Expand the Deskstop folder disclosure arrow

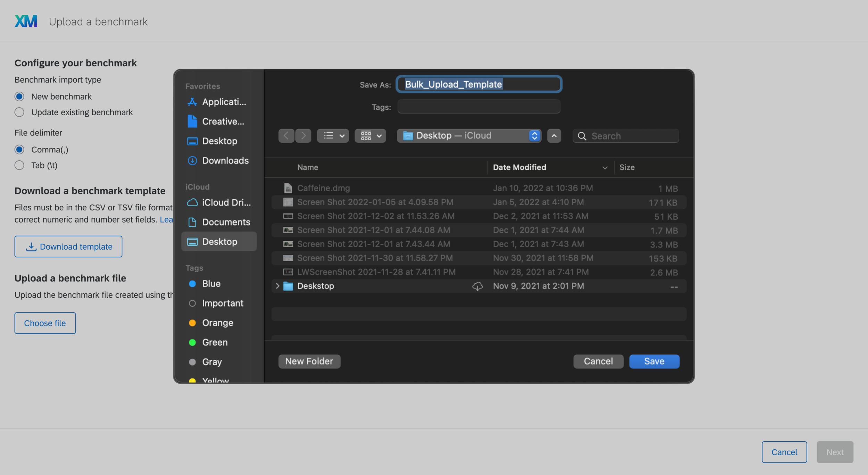(x=277, y=286)
